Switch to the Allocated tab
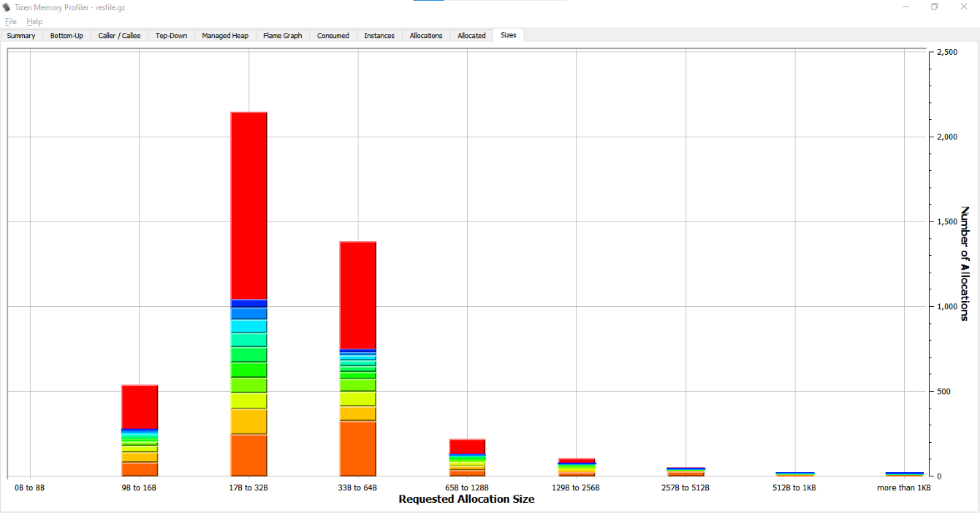The height and width of the screenshot is (513, 980). pyautogui.click(x=471, y=35)
